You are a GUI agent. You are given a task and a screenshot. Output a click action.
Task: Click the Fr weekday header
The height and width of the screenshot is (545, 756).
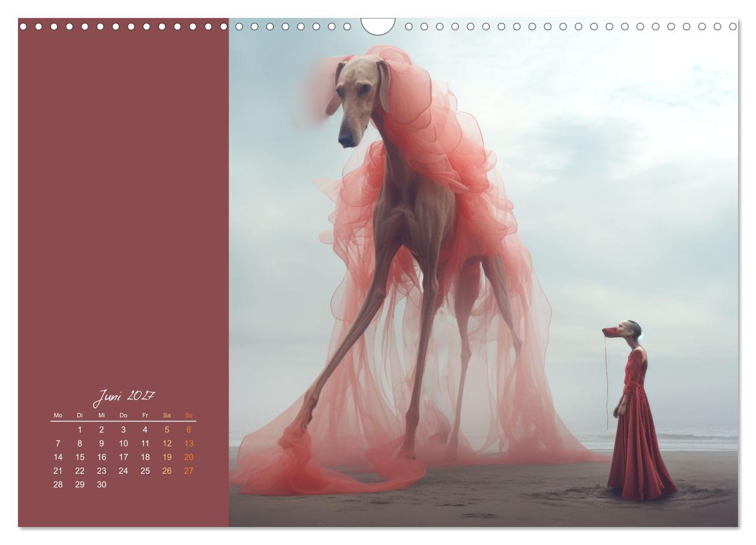coord(145,415)
